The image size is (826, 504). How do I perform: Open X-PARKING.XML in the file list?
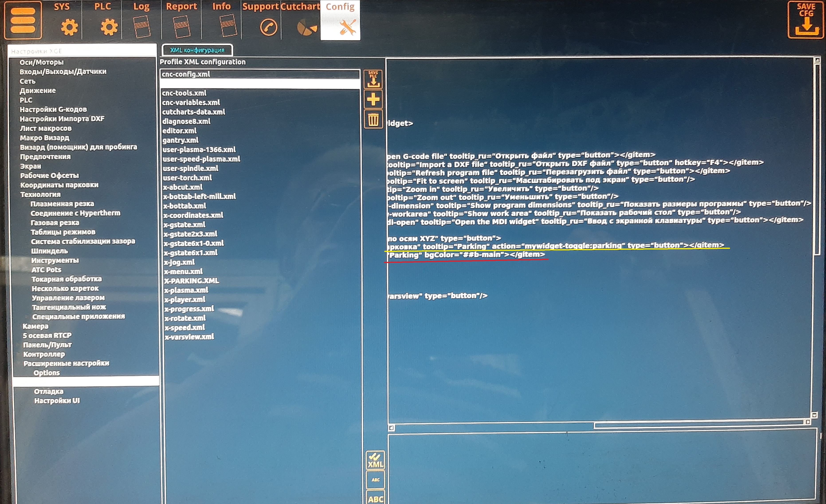(191, 281)
